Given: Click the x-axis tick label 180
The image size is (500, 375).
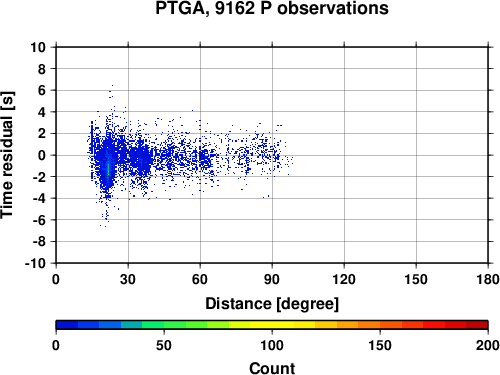Looking at the screenshot, I should (488, 279).
